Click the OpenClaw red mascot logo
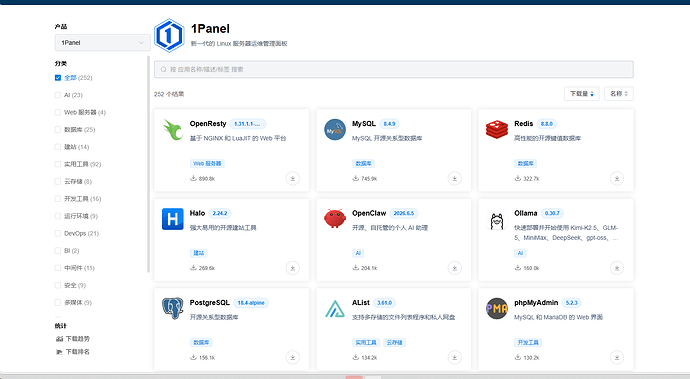Viewport: 690px width, 379px height. point(335,218)
